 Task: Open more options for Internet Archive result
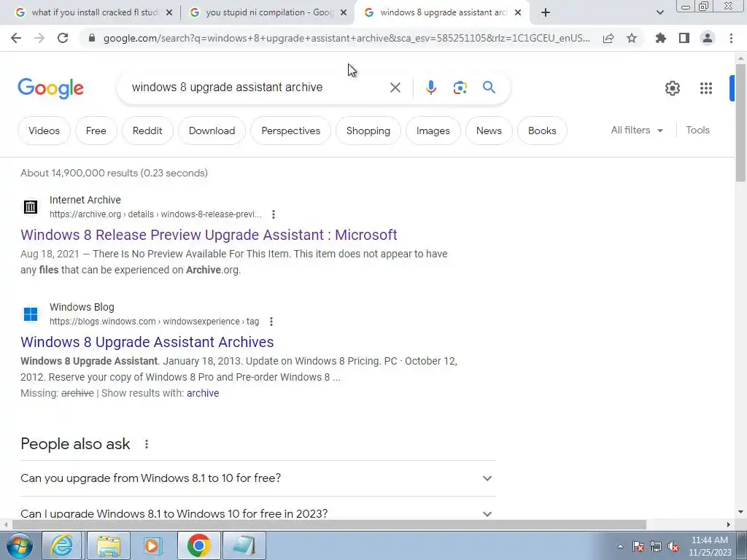(274, 214)
